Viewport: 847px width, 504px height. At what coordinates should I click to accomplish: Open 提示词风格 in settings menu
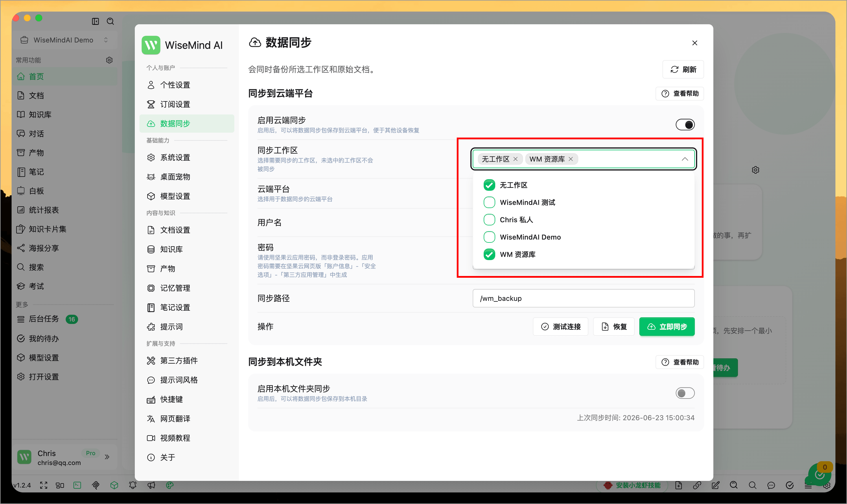pos(187,380)
